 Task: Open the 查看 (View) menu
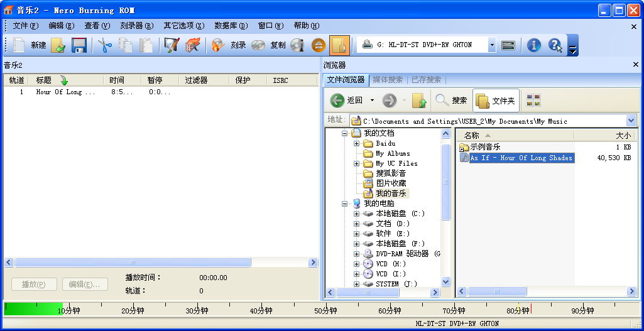tap(97, 26)
